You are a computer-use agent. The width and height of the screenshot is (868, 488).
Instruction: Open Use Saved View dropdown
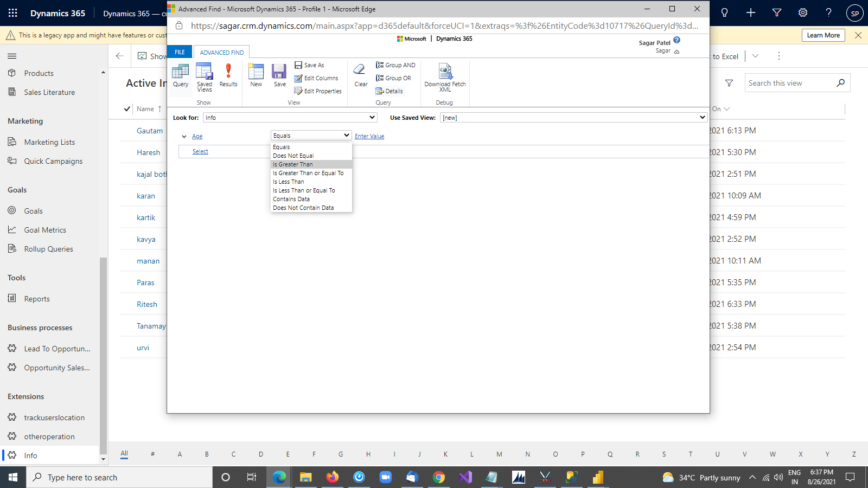pyautogui.click(x=573, y=118)
